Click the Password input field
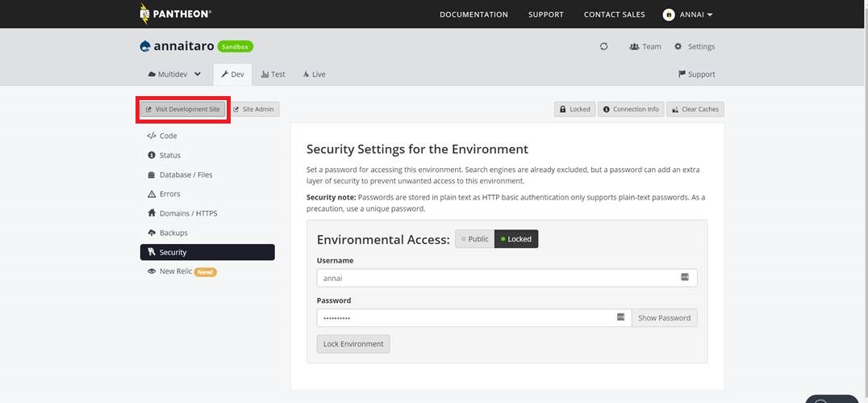The image size is (868, 403). click(x=474, y=317)
